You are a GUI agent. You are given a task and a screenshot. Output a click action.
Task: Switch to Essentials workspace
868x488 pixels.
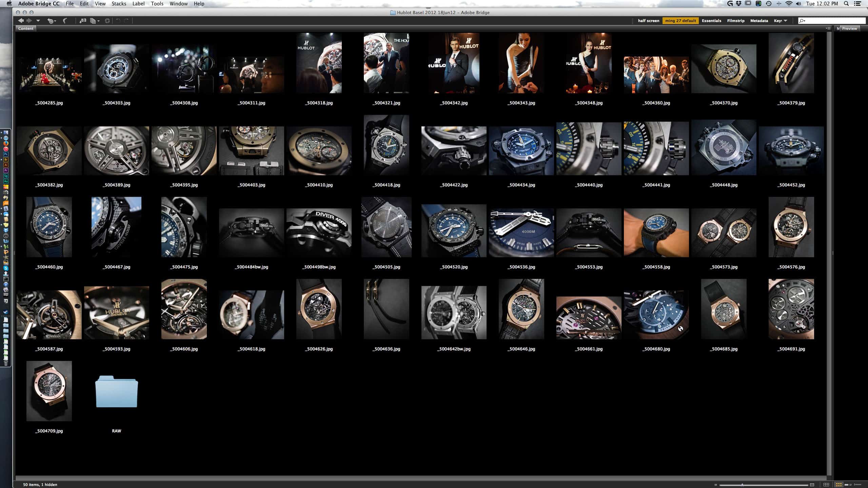pyautogui.click(x=711, y=21)
